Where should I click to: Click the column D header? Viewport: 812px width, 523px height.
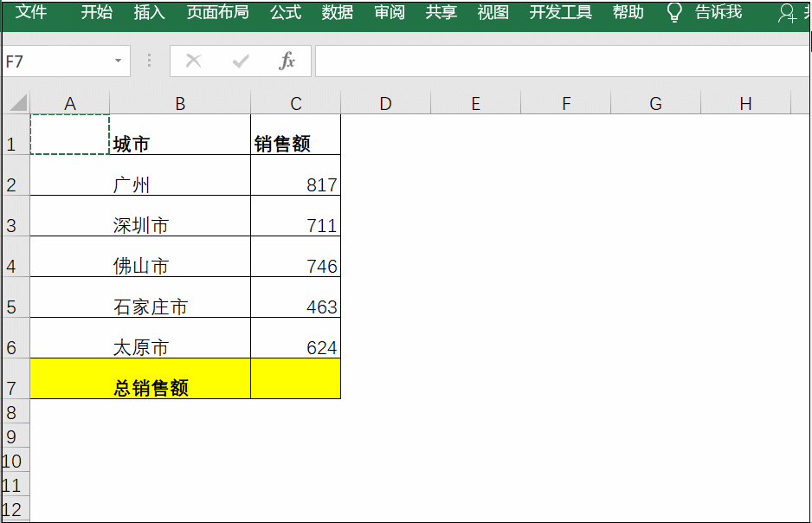[385, 101]
